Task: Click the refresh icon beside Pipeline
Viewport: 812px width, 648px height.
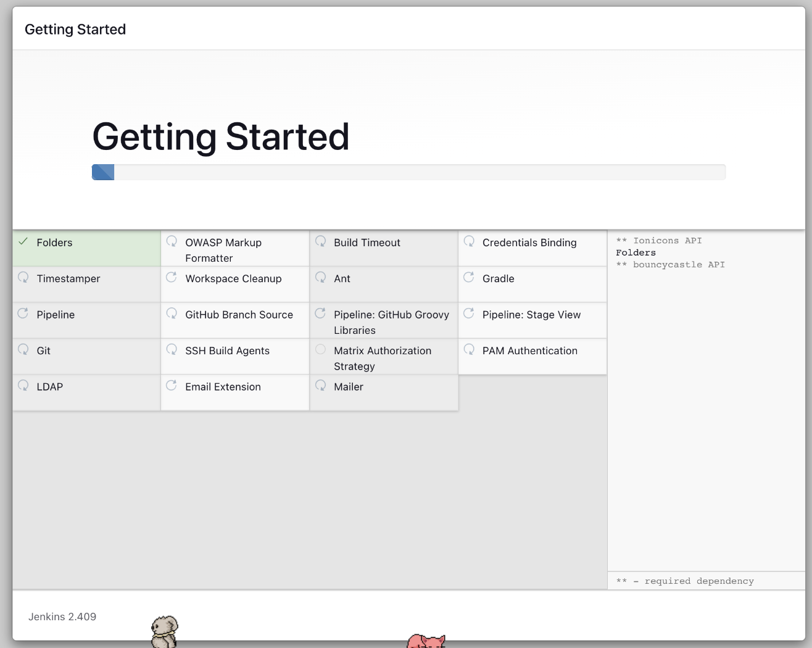Action: [23, 314]
